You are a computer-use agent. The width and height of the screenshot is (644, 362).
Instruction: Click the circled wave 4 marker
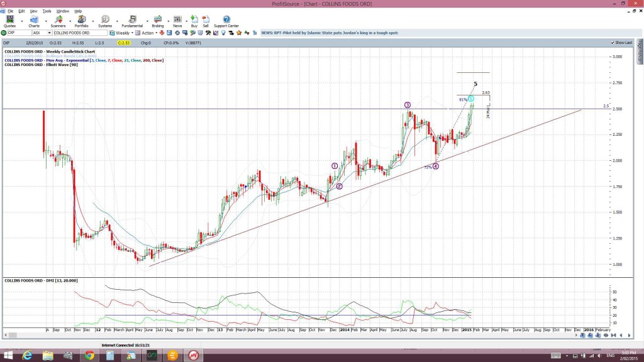(436, 166)
